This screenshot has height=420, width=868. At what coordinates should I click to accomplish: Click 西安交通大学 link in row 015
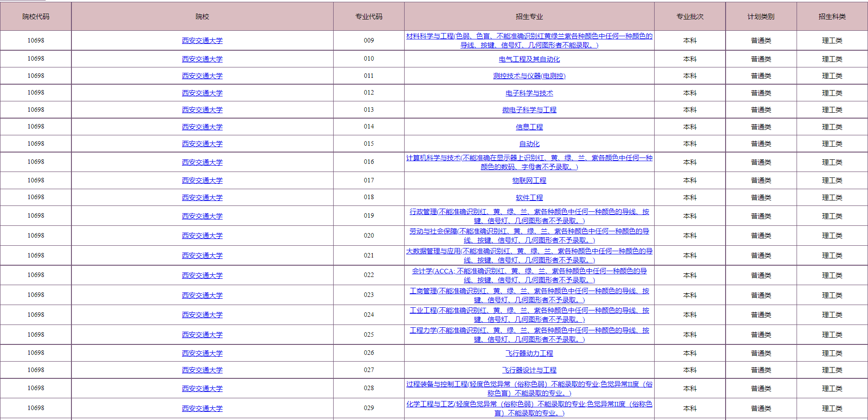pos(202,144)
